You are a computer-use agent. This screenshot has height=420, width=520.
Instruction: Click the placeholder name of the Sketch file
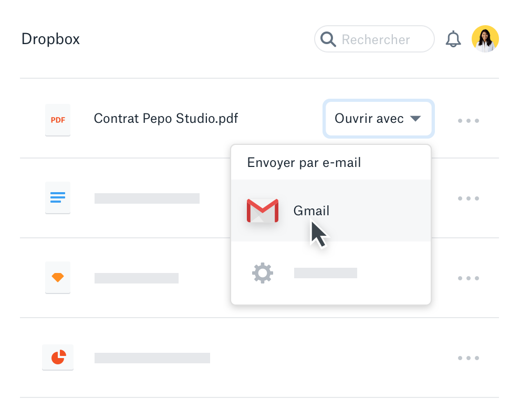136,278
